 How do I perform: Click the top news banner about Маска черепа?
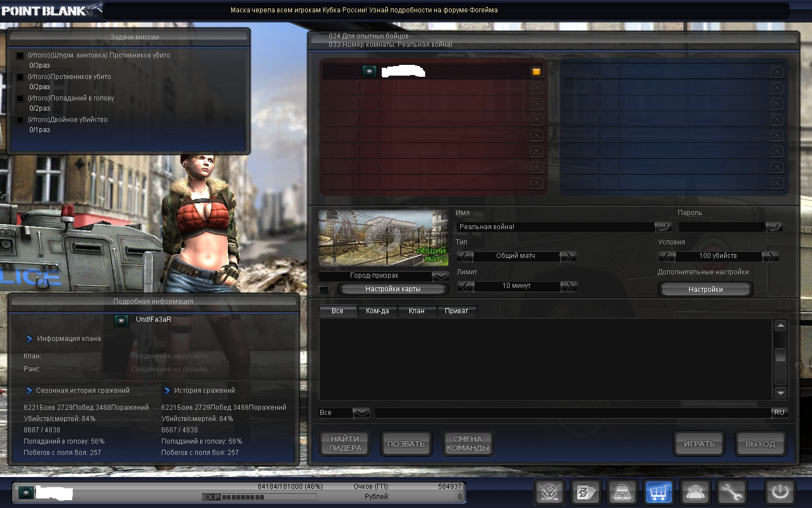click(364, 10)
